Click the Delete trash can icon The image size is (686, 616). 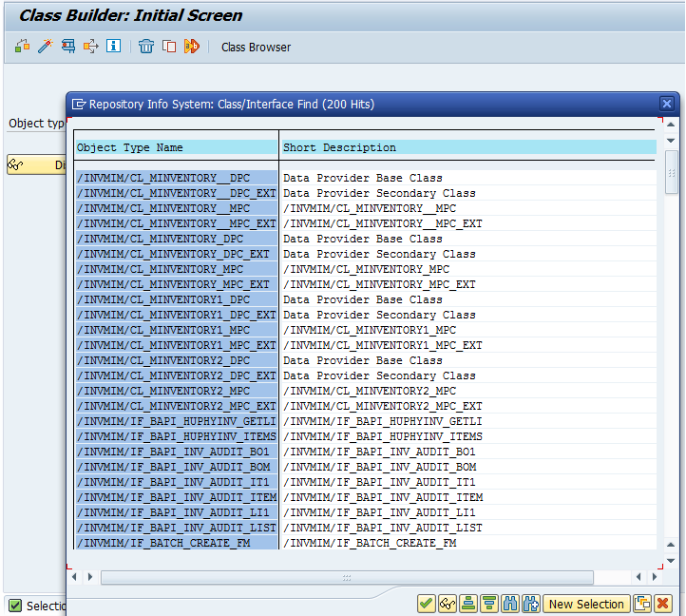[x=145, y=47]
